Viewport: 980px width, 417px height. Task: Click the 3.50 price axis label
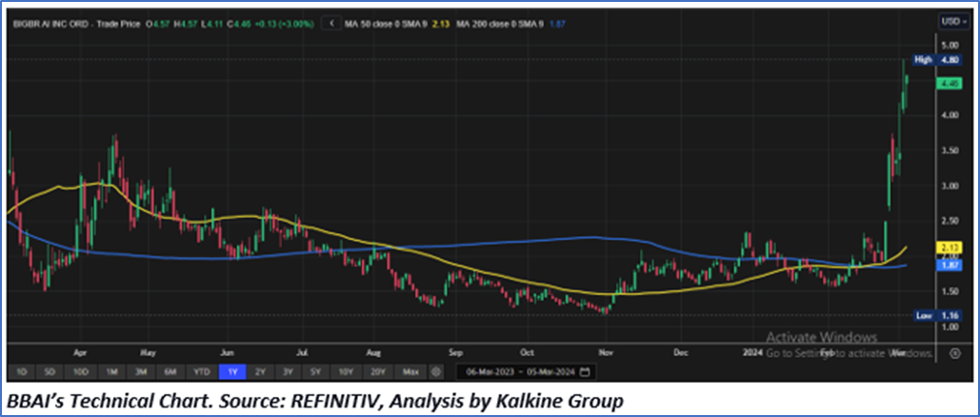pos(950,150)
